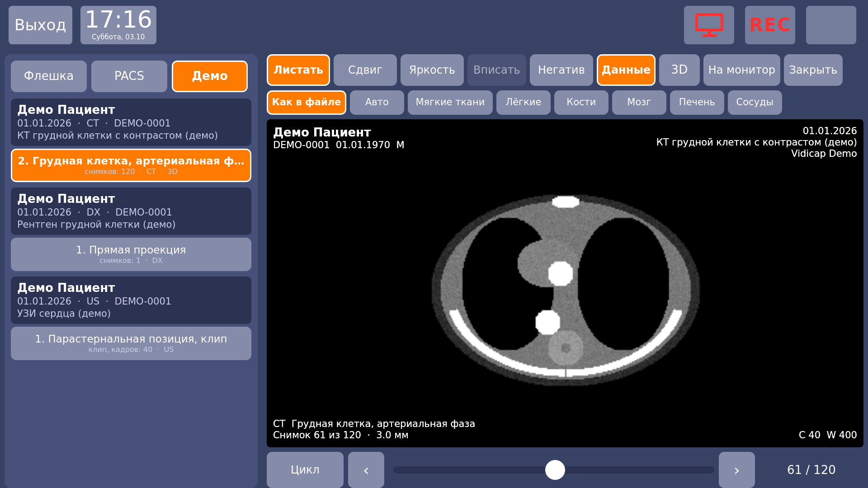Switch to the Флешка source tab
Viewport: 868px width, 488px height.
pos(49,76)
